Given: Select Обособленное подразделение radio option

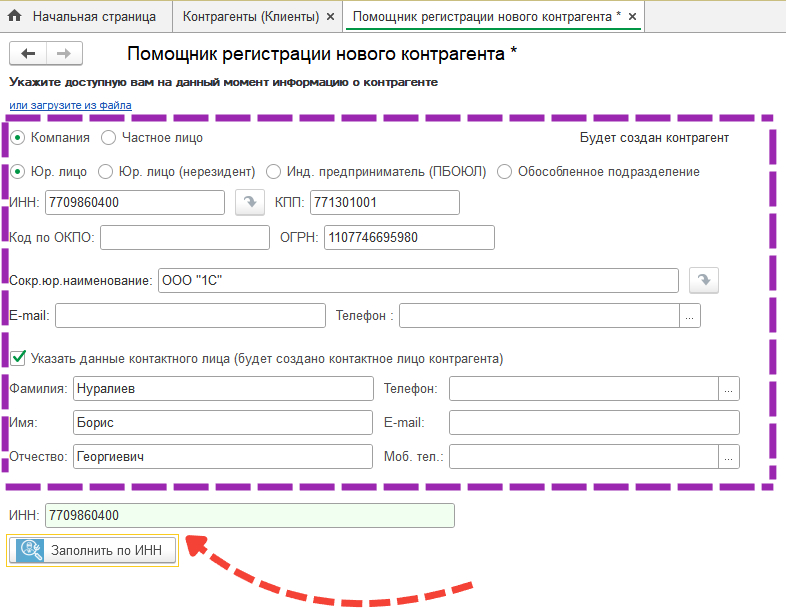Looking at the screenshot, I should [504, 171].
